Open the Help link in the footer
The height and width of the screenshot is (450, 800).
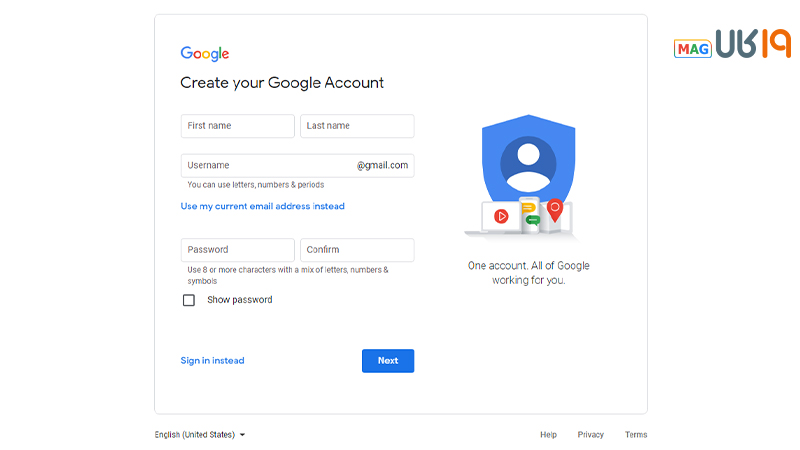click(548, 435)
